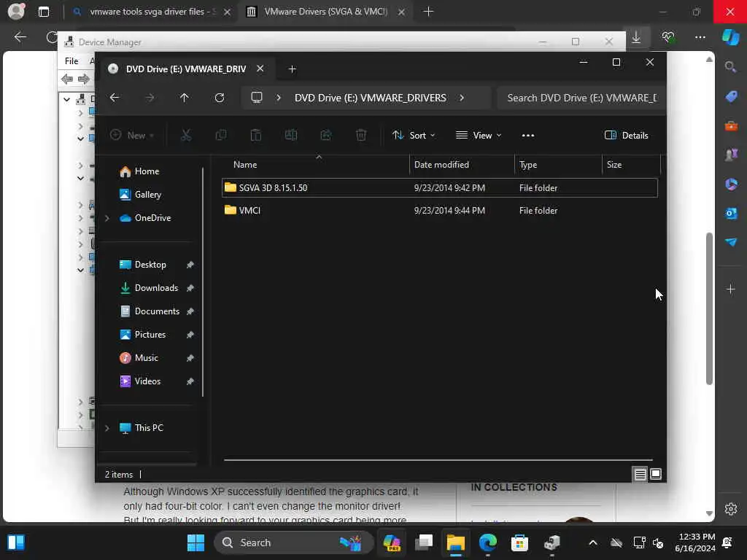Viewport: 747px width, 560px height.
Task: Open File Explorer from the taskbar
Action: click(455, 542)
